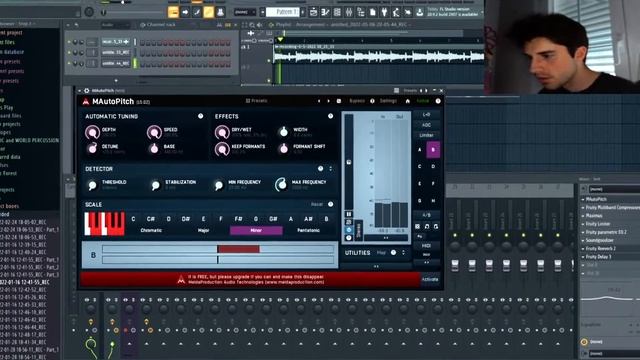Click the plug-shaped plugin picker icon

tap(384, 12)
